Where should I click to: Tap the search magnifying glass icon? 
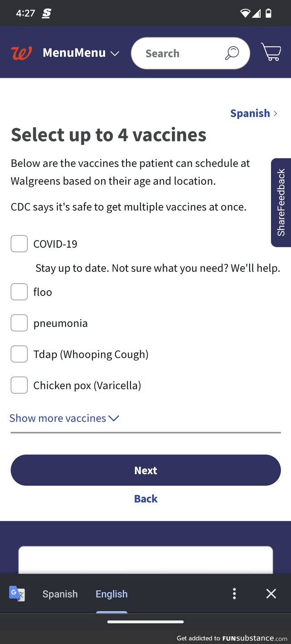pyautogui.click(x=232, y=53)
